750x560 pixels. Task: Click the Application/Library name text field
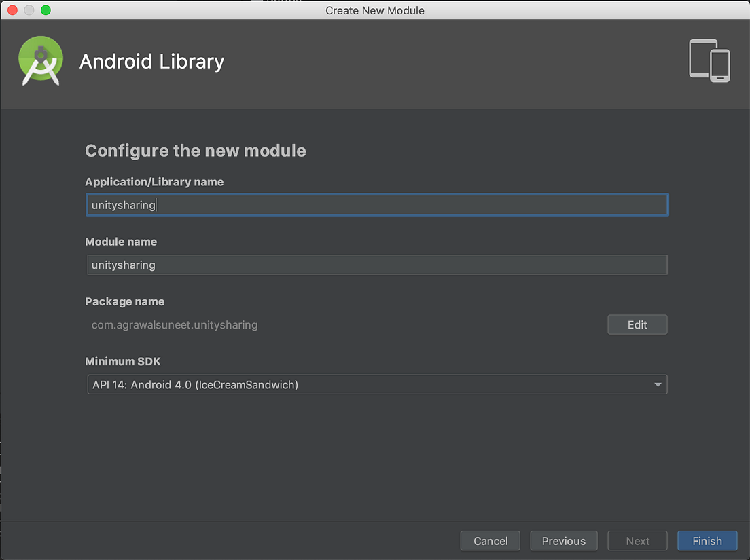[x=376, y=204]
